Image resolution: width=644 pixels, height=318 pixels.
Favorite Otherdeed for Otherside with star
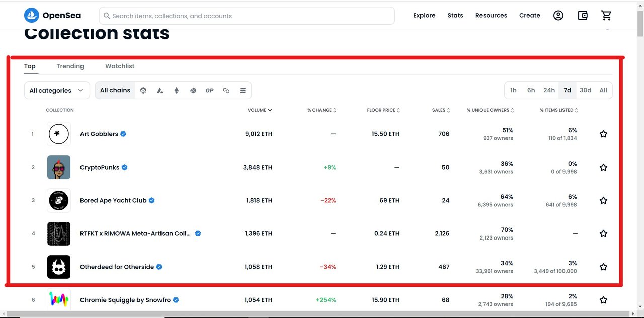click(603, 267)
